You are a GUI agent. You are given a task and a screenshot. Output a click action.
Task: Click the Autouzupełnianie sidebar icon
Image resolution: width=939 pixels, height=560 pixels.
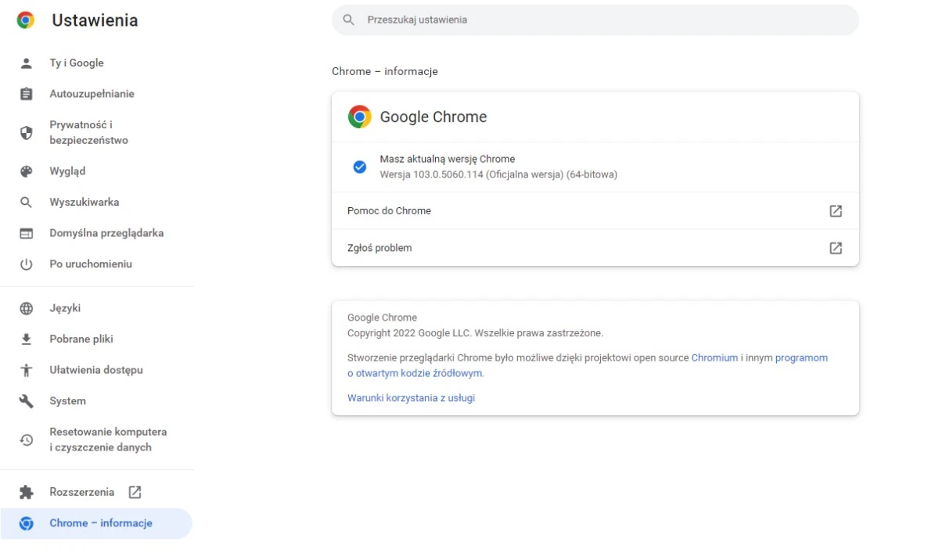coord(26,94)
